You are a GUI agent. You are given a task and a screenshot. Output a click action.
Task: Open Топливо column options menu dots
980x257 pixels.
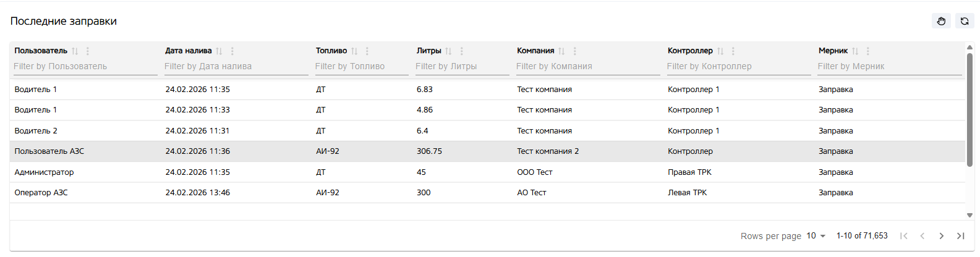point(367,51)
